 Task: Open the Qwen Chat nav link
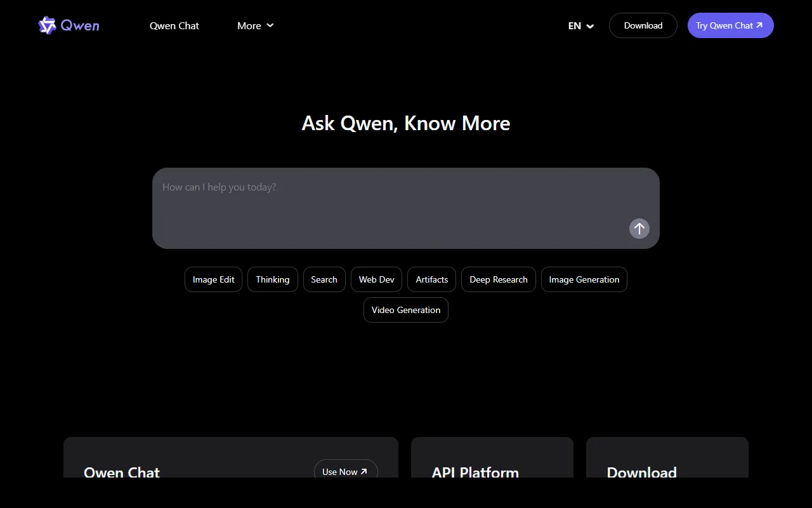174,26
